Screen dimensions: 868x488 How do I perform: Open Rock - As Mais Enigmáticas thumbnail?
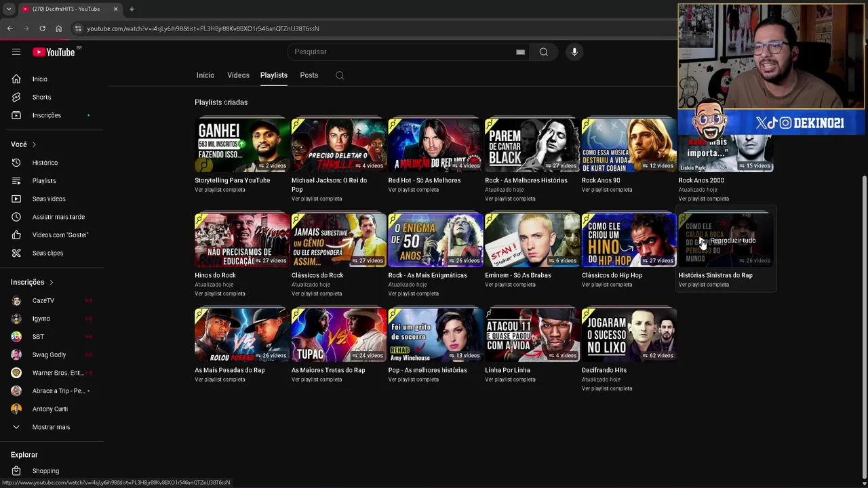(x=435, y=240)
